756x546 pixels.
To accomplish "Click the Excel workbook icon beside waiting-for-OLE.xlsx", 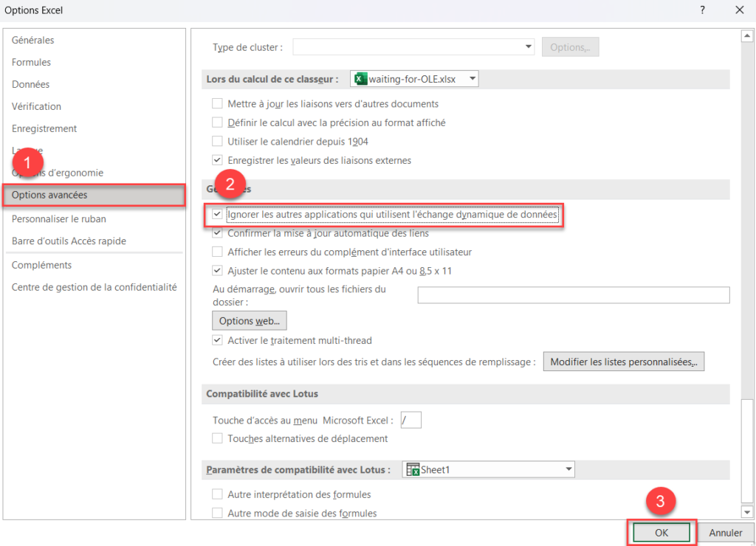I will 360,78.
